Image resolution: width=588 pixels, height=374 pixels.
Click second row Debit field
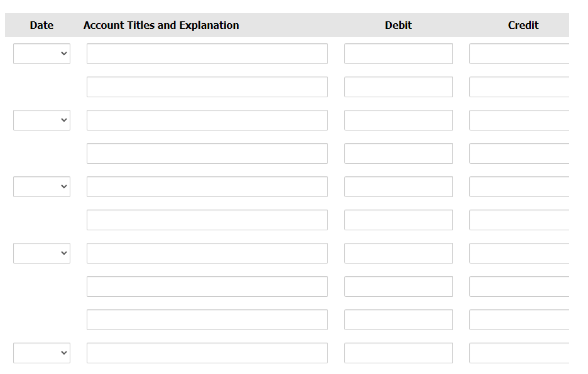point(398,87)
